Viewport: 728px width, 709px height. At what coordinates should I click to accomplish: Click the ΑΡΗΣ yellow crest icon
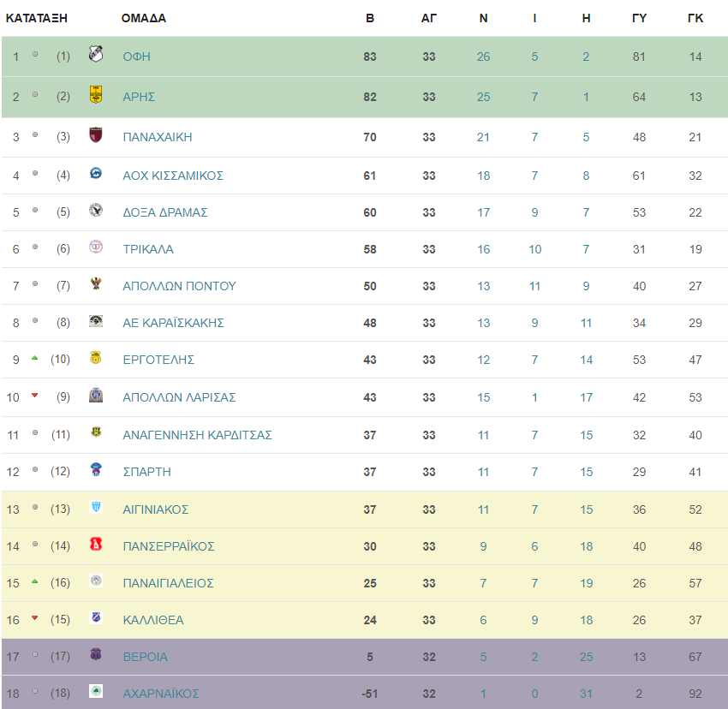[96, 94]
